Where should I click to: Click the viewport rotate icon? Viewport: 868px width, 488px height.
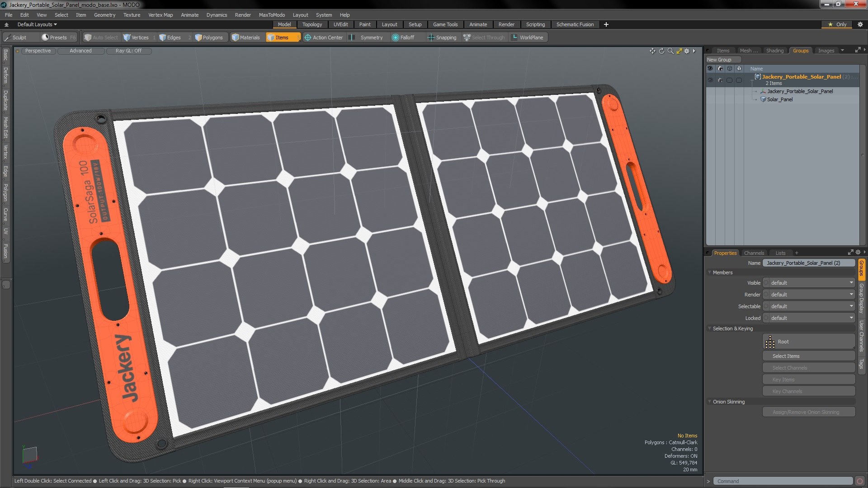[x=661, y=51]
